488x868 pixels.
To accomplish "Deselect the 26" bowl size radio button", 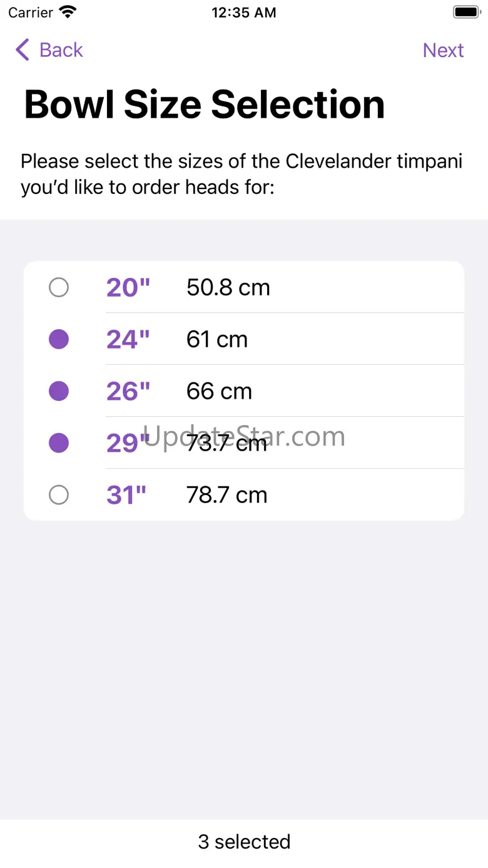I will [59, 392].
